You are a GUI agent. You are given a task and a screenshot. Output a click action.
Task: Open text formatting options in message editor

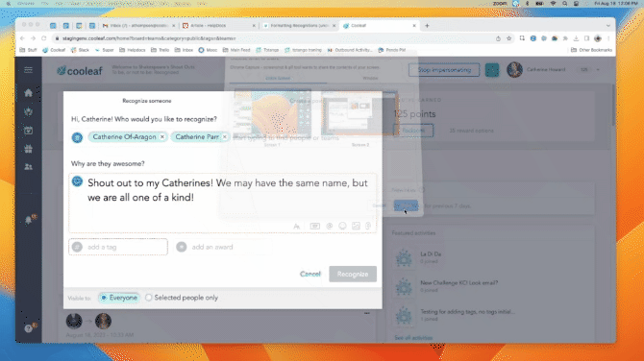coord(297,226)
